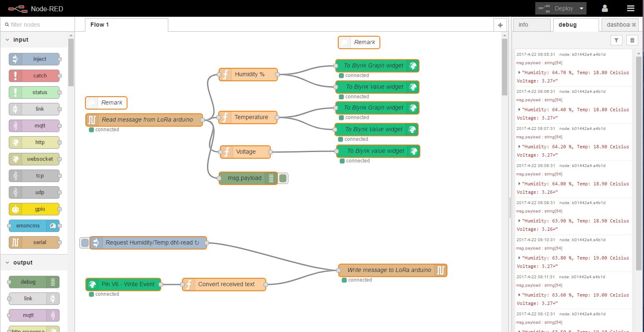Expand debug message at 08:11:31

click(x=519, y=295)
